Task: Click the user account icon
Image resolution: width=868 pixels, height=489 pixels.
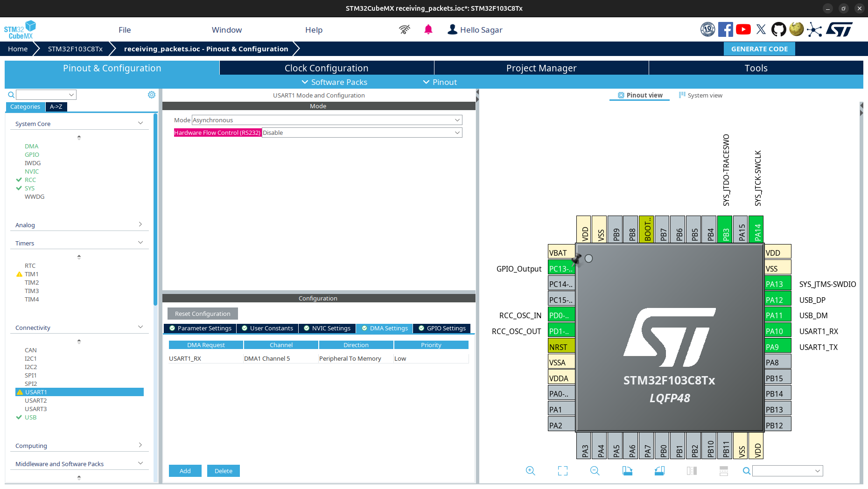Action: tap(452, 29)
